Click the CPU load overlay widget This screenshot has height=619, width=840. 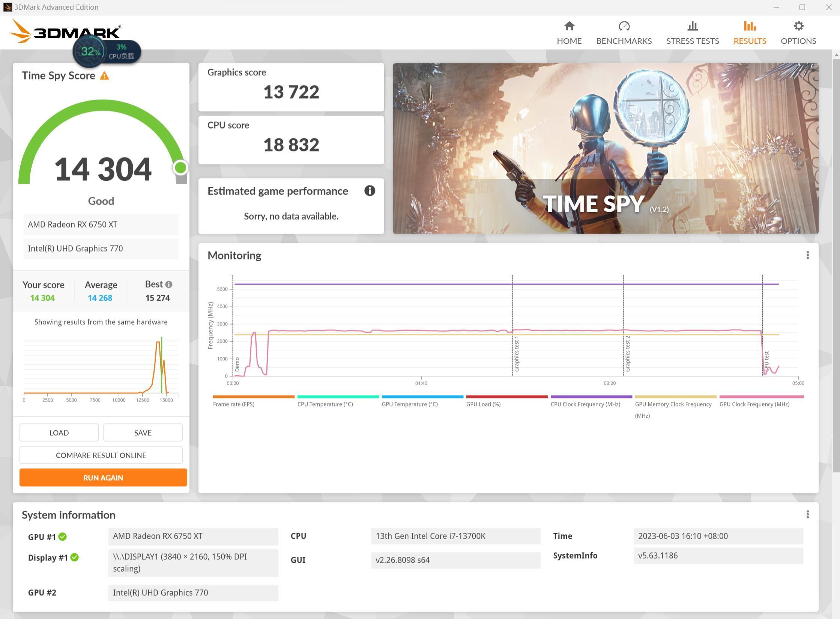click(107, 52)
